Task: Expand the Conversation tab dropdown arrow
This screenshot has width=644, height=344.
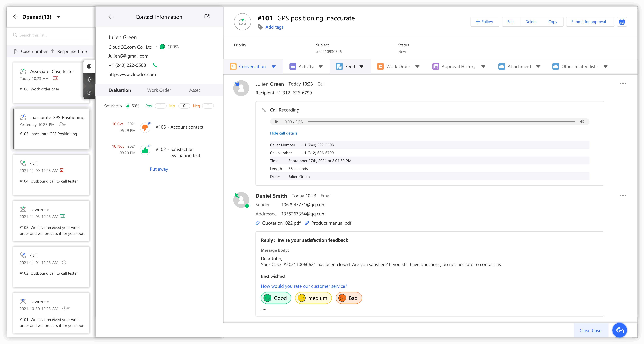Action: click(x=274, y=67)
